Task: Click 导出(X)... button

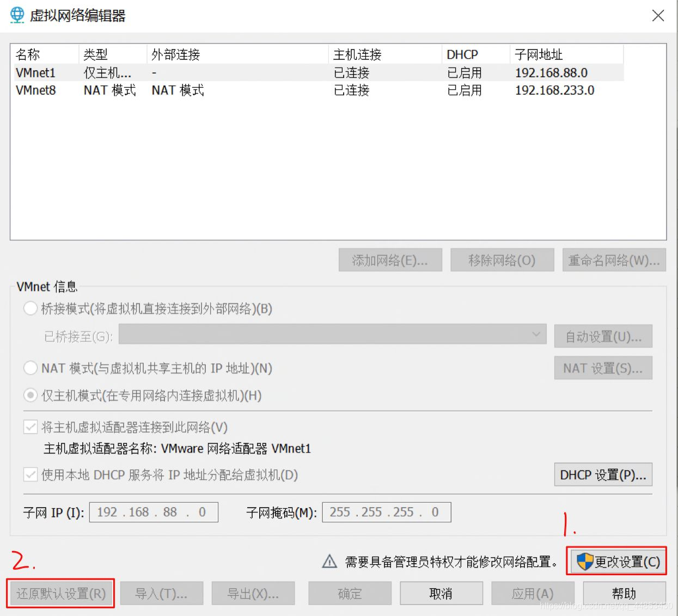Action: [x=253, y=593]
